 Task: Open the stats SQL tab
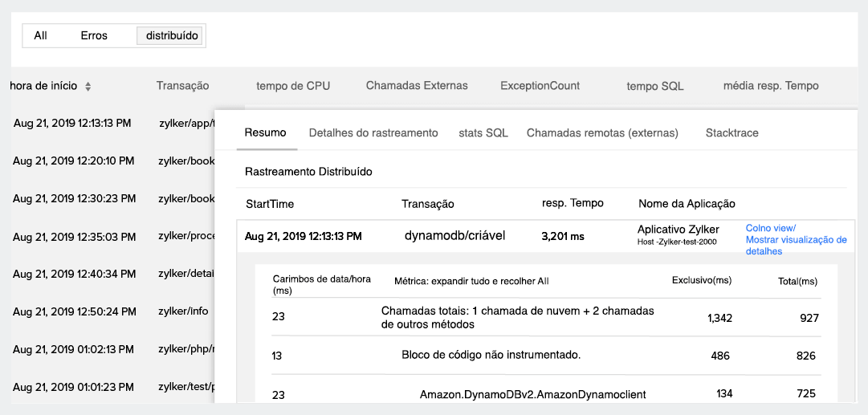pyautogui.click(x=483, y=132)
